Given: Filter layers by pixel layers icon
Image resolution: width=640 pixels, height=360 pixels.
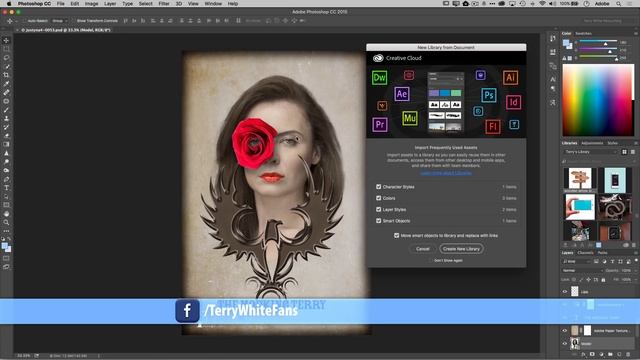Looking at the screenshot, I should coord(596,261).
